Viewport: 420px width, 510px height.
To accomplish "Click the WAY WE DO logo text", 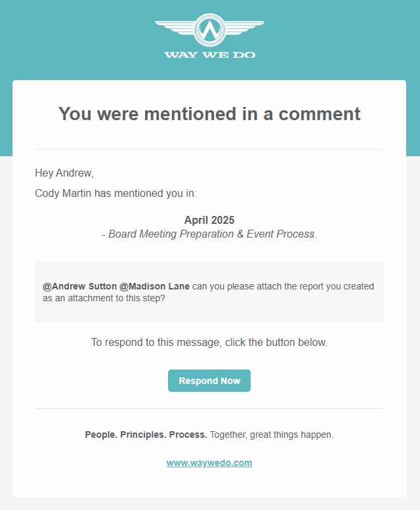I will (x=210, y=54).
